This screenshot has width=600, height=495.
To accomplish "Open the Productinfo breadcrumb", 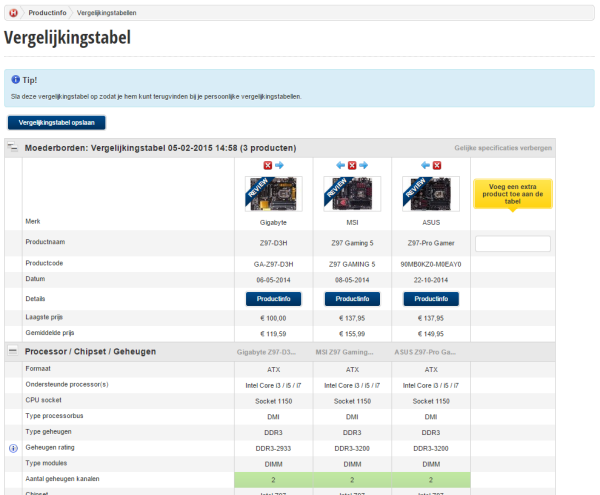I will (47, 13).
